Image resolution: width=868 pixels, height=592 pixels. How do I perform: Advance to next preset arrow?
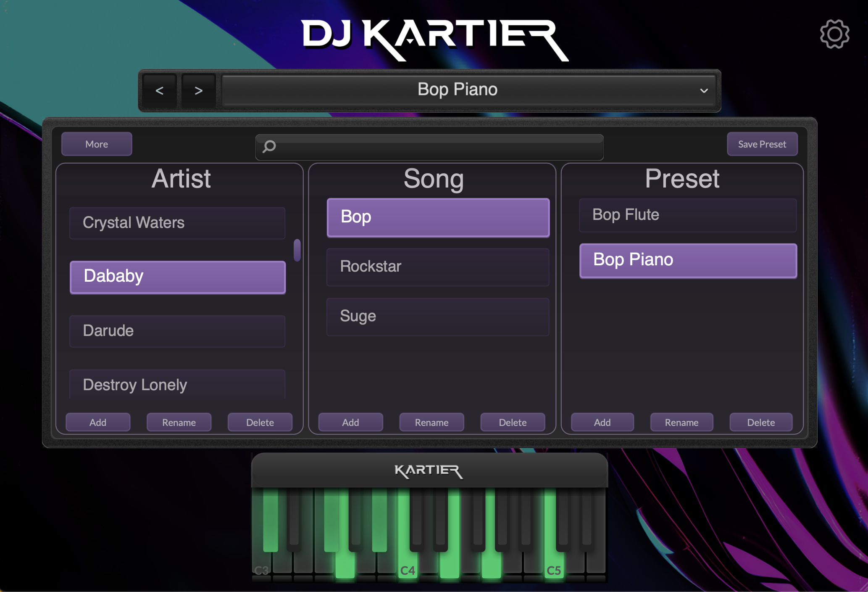[x=199, y=90]
